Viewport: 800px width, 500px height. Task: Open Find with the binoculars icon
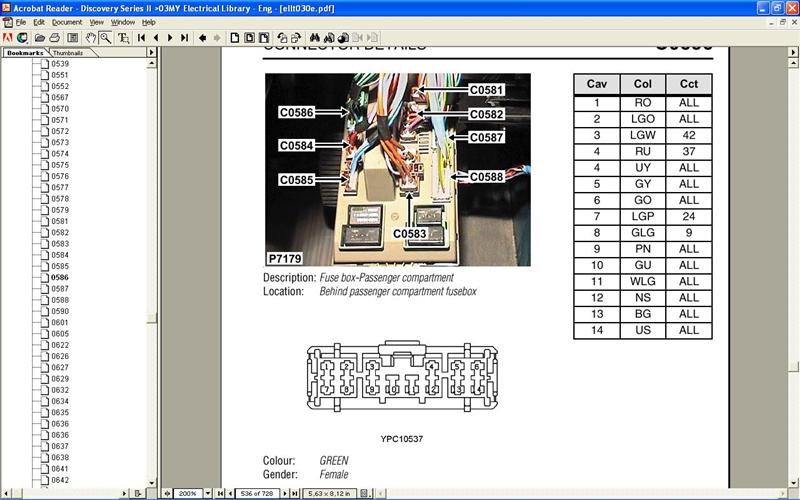click(315, 38)
